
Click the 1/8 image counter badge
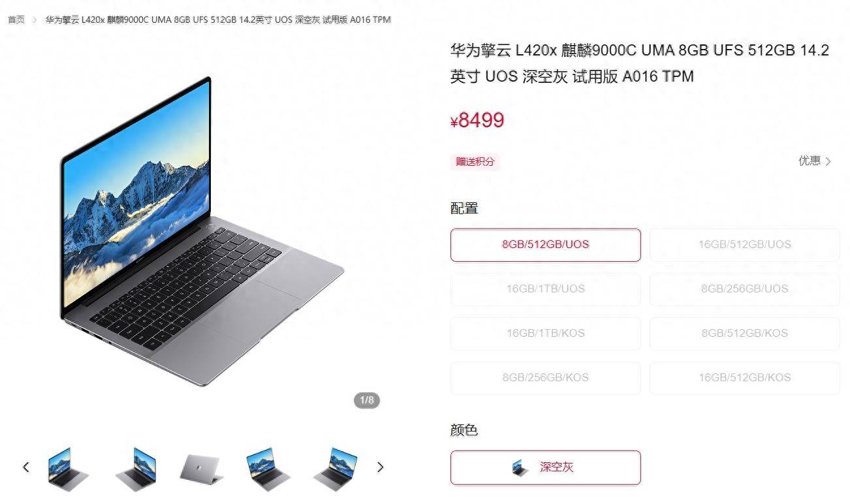click(x=367, y=400)
